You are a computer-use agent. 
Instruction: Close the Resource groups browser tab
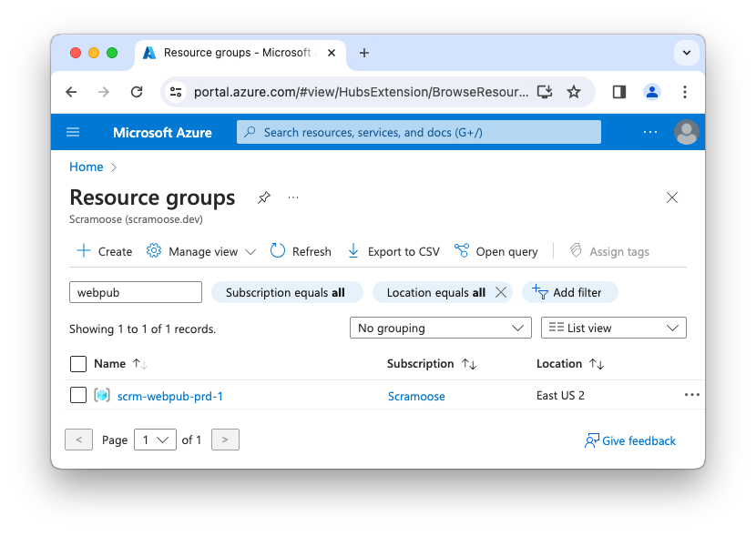pyautogui.click(x=332, y=53)
